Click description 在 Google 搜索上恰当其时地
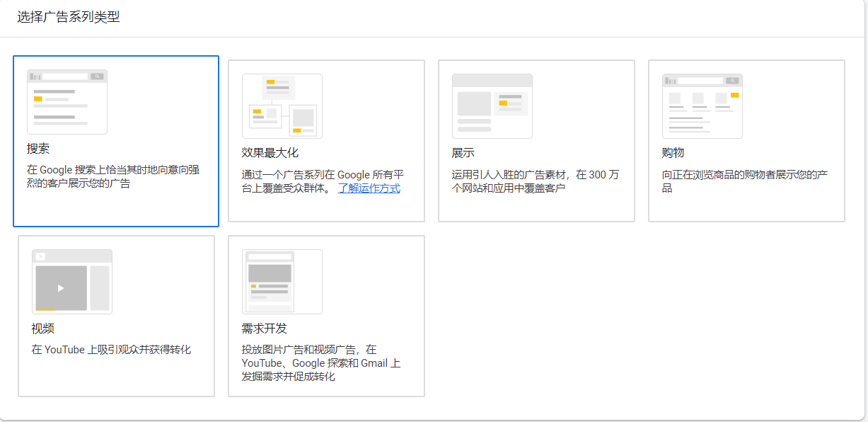 (x=113, y=177)
